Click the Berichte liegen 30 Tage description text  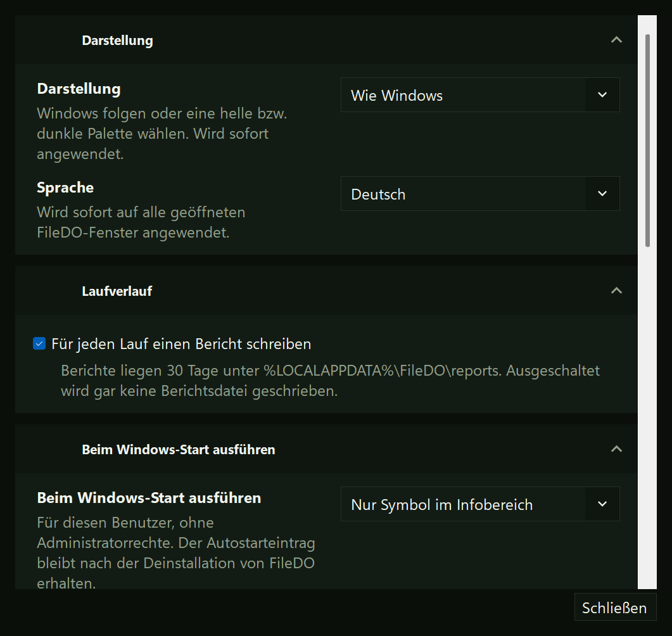330,381
